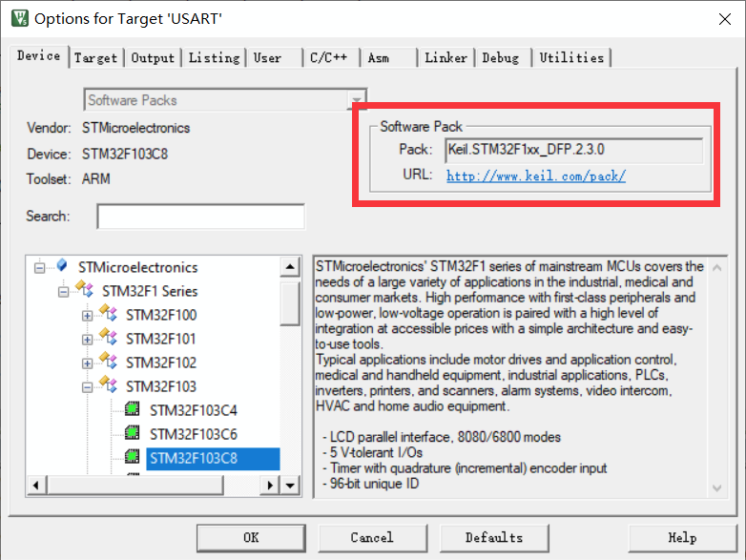This screenshot has width=746, height=560.
Task: Expand the STM32F100 node
Action: [x=87, y=316]
